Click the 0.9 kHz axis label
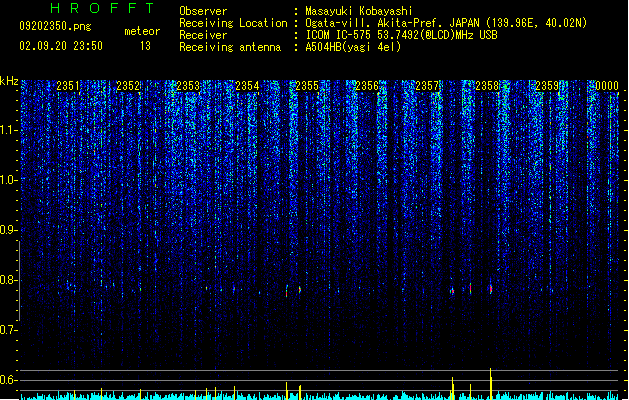 pyautogui.click(x=8, y=230)
